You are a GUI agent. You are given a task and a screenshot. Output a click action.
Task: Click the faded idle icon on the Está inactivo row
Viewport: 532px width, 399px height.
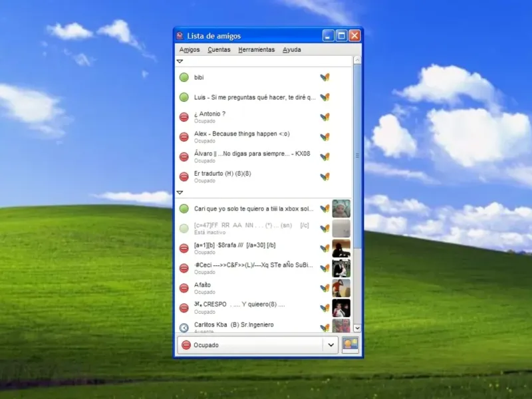[x=184, y=228]
